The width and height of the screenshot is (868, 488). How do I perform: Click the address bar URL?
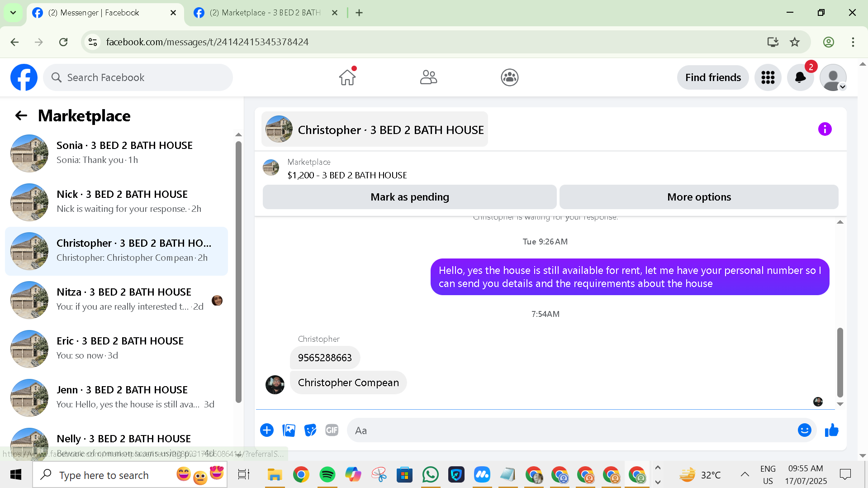coord(207,42)
